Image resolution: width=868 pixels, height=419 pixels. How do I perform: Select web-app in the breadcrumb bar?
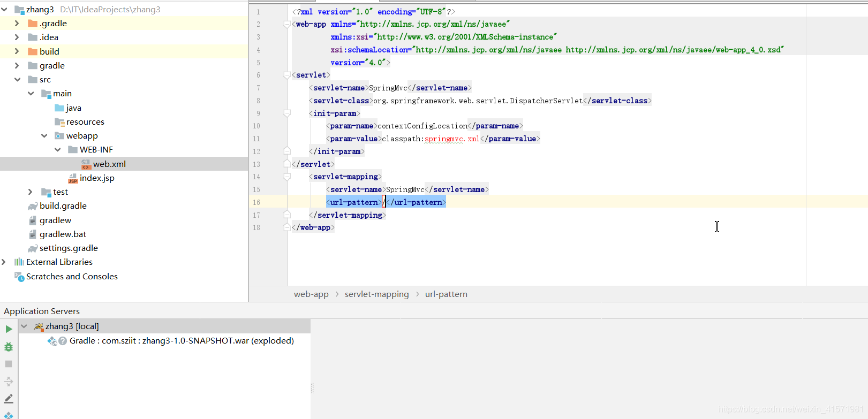[311, 294]
